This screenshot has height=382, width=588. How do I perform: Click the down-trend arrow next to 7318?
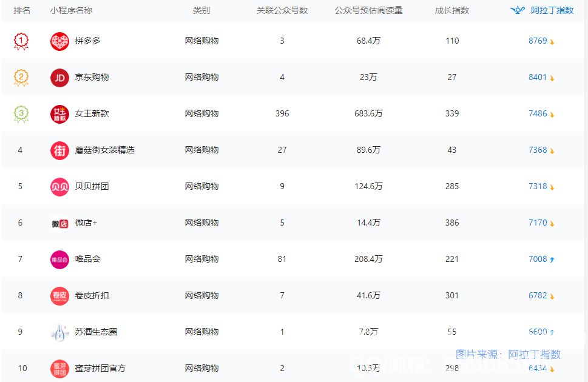(x=552, y=187)
